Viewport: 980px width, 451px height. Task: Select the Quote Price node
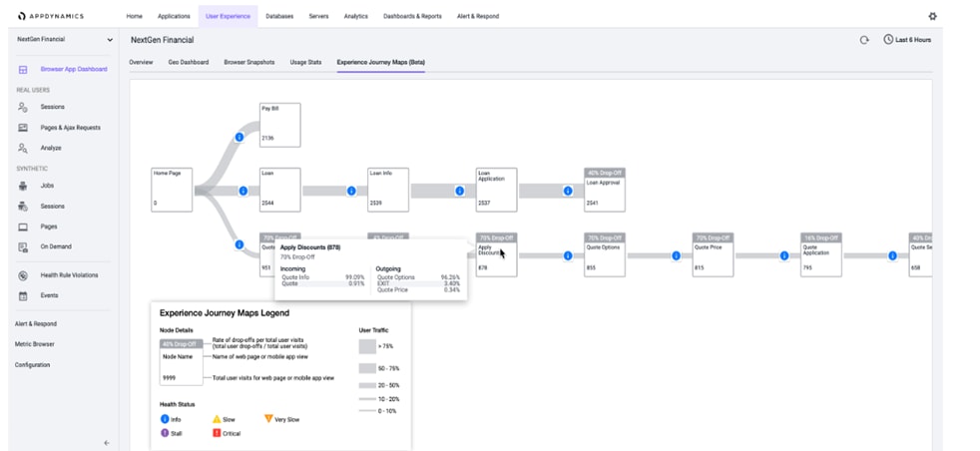point(713,254)
